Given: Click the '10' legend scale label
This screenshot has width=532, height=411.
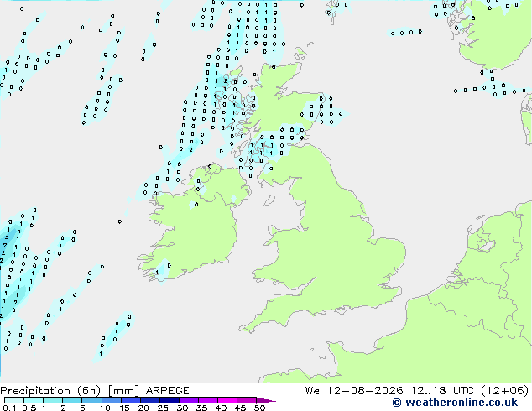Looking at the screenshot, I should pyautogui.click(x=105, y=408).
